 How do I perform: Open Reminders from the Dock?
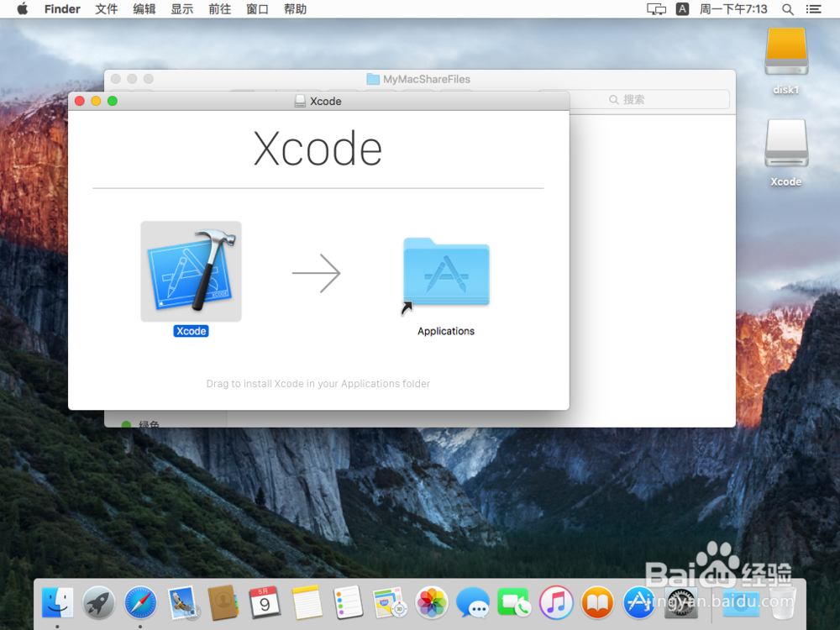[x=348, y=602]
